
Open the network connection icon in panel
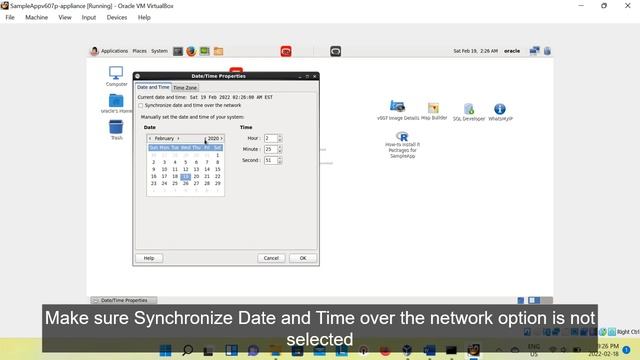point(534,51)
